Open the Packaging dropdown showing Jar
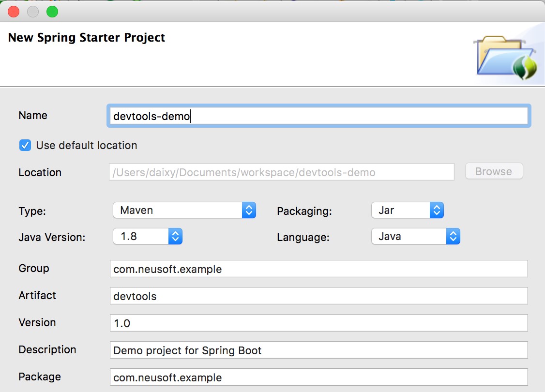Screen dimensions: 545x392 (x=408, y=210)
